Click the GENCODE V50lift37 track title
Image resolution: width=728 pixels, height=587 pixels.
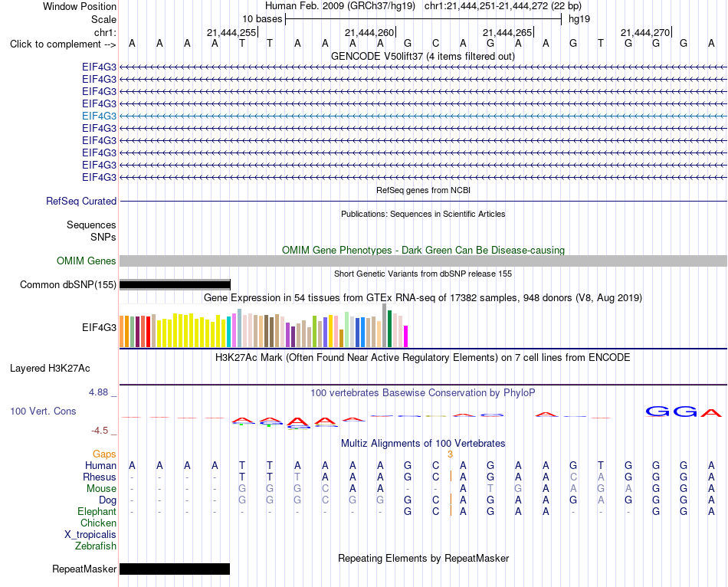point(422,56)
